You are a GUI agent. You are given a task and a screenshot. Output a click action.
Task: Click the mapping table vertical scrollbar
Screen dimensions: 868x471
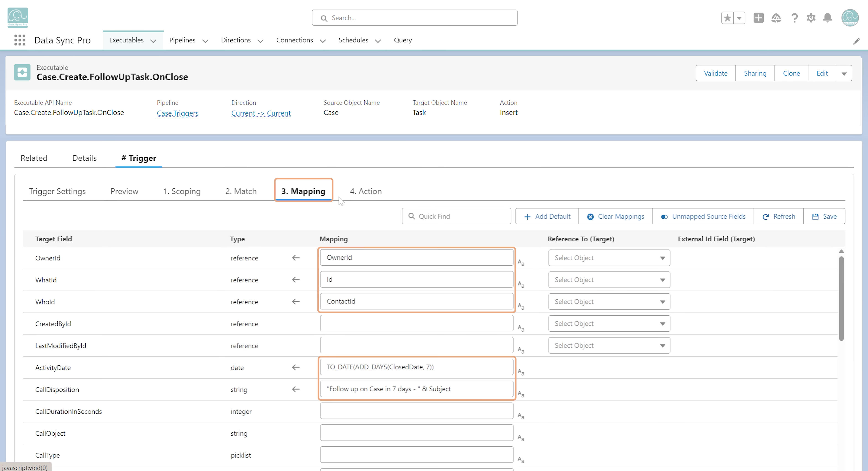click(x=841, y=298)
